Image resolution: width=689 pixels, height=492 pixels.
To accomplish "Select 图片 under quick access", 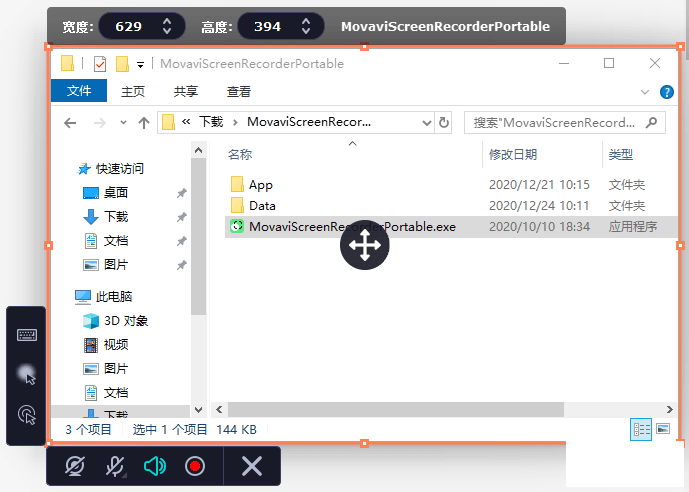I will tap(116, 264).
